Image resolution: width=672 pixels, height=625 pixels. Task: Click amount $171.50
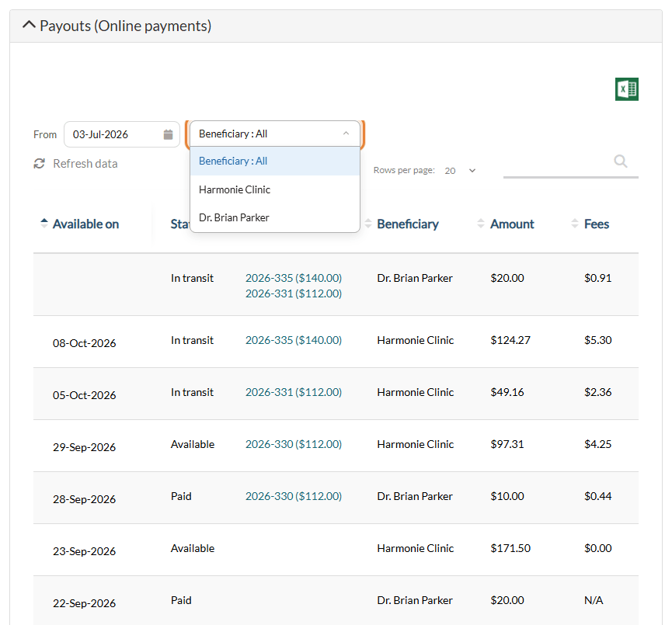(x=510, y=548)
